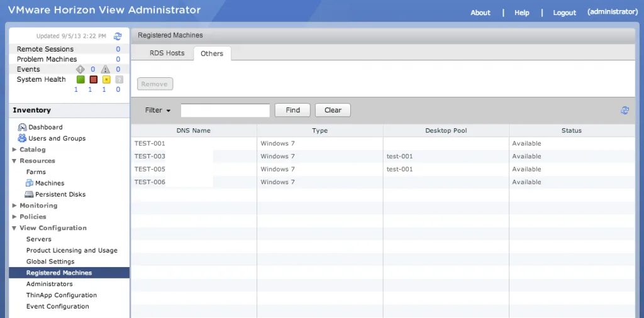Open the Filter dropdown menu
This screenshot has height=318, width=644.
[158, 110]
